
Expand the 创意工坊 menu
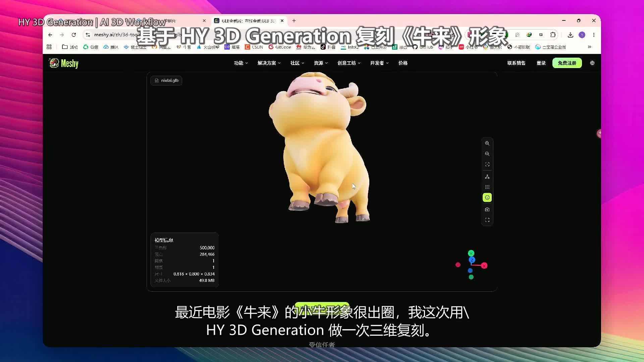point(349,63)
